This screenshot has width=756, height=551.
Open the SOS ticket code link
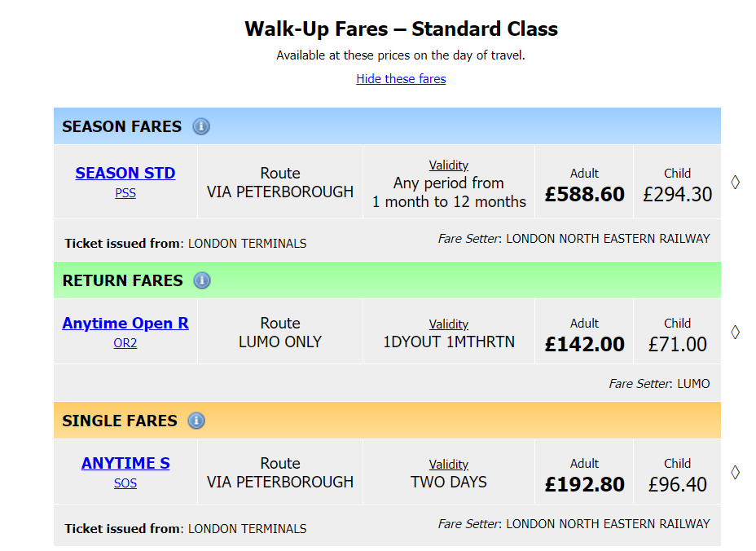[x=125, y=483]
